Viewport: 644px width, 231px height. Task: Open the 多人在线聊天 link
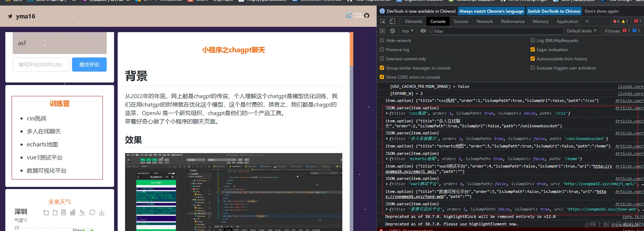[x=44, y=132]
